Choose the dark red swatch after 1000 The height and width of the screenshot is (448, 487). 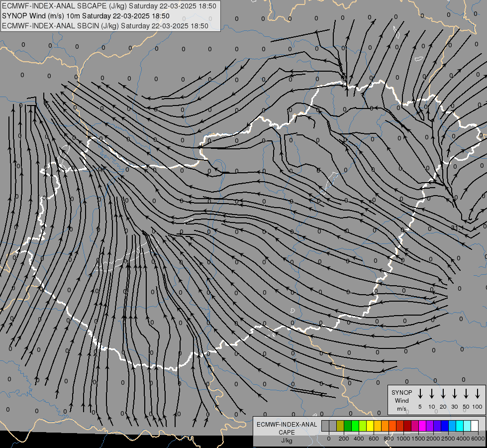click(x=407, y=426)
